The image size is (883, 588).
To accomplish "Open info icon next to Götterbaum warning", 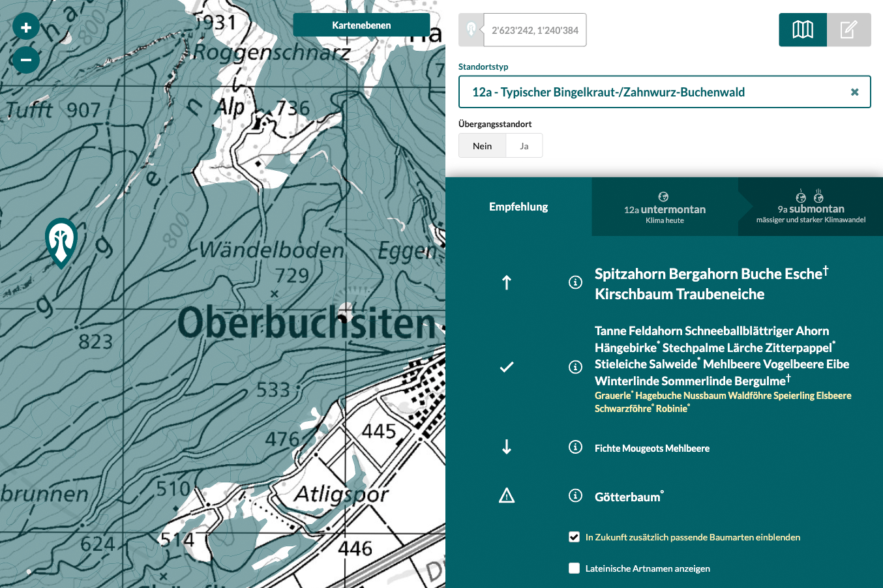I will 575,495.
